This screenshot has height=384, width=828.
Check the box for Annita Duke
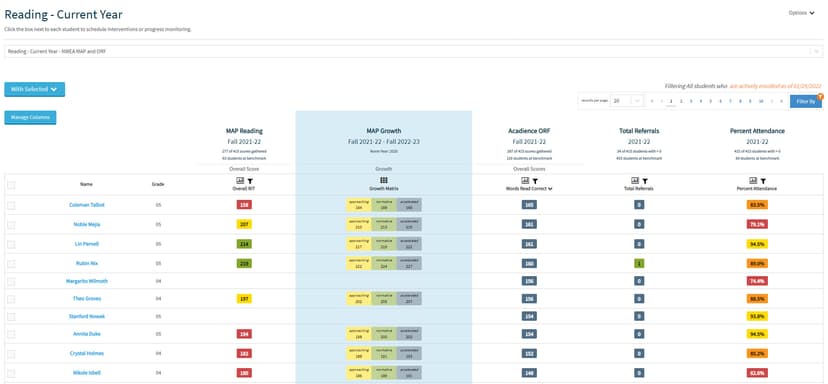click(x=12, y=334)
